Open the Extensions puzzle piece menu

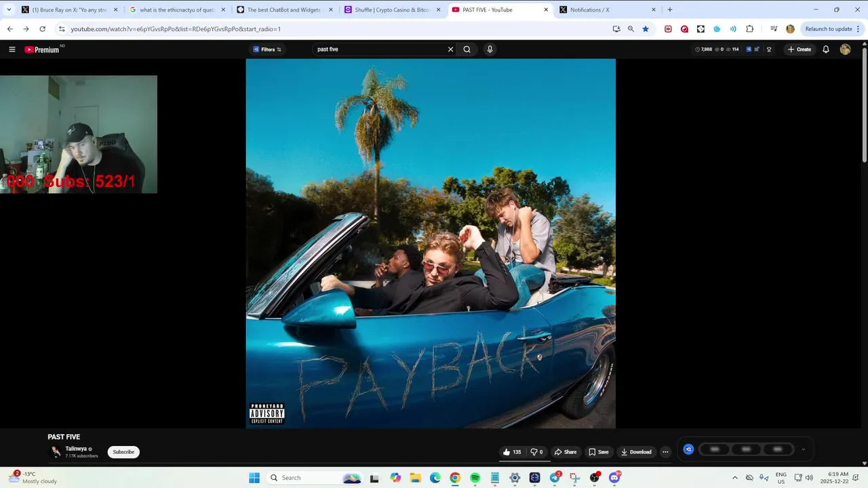[749, 29]
